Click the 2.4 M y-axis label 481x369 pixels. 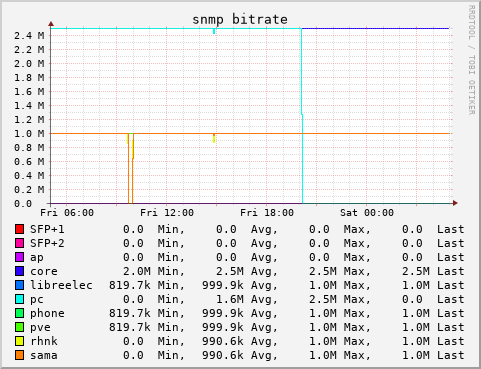click(x=29, y=35)
